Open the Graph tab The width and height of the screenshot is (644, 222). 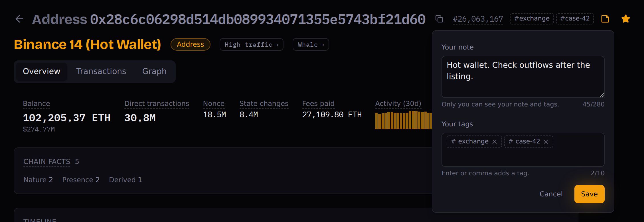click(x=154, y=71)
